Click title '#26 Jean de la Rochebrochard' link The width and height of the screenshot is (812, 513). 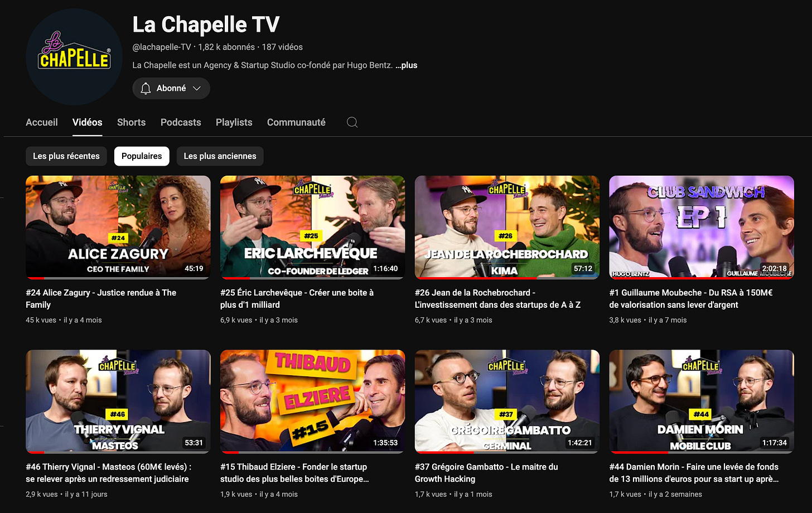(x=497, y=298)
